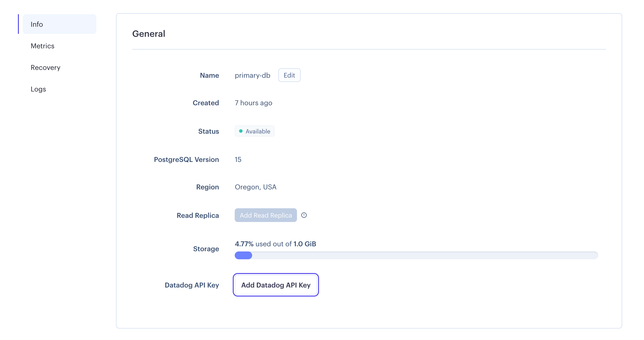The image size is (644, 340).
Task: Click the Storage field label
Action: click(206, 248)
